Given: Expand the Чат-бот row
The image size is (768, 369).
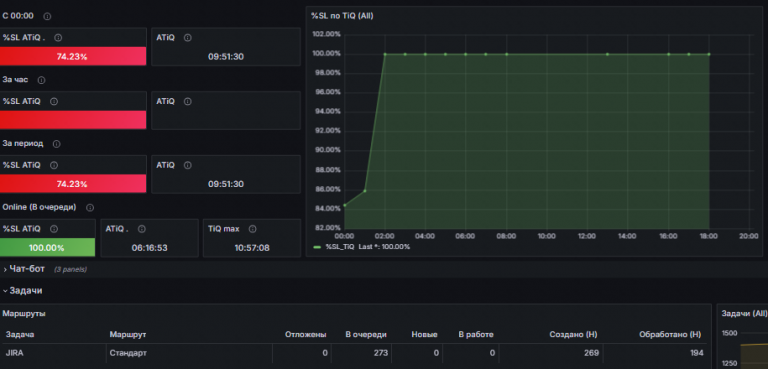Looking at the screenshot, I should pyautogui.click(x=27, y=269).
